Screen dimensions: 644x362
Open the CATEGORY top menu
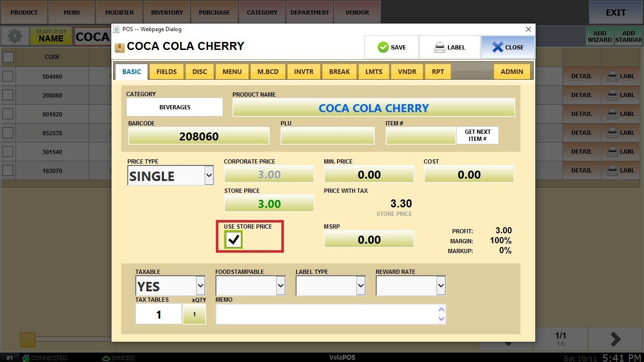click(262, 13)
